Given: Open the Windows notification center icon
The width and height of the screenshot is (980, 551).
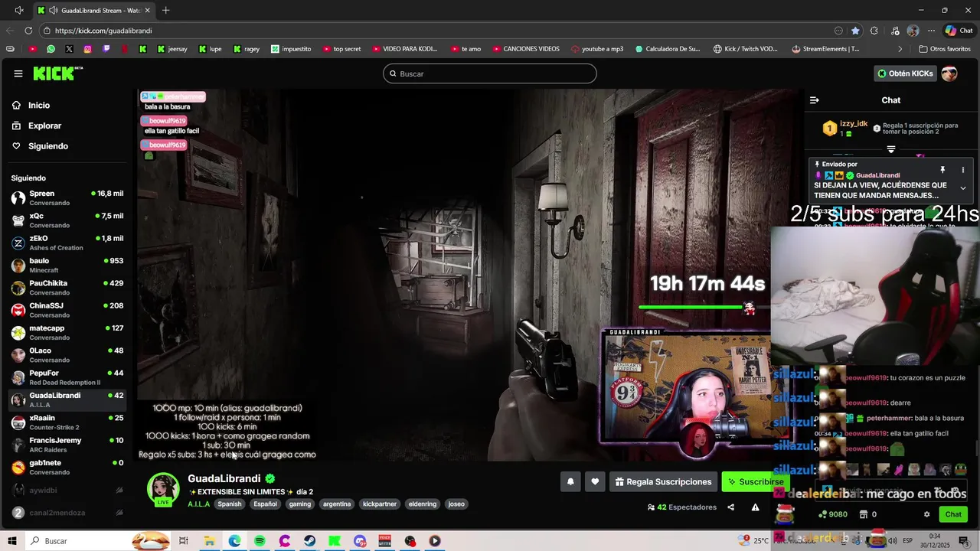Looking at the screenshot, I should pyautogui.click(x=964, y=541).
